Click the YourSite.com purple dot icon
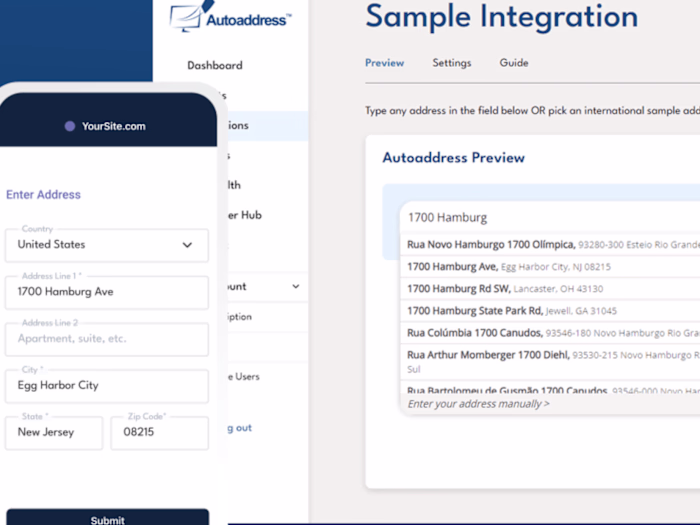 [x=70, y=126]
